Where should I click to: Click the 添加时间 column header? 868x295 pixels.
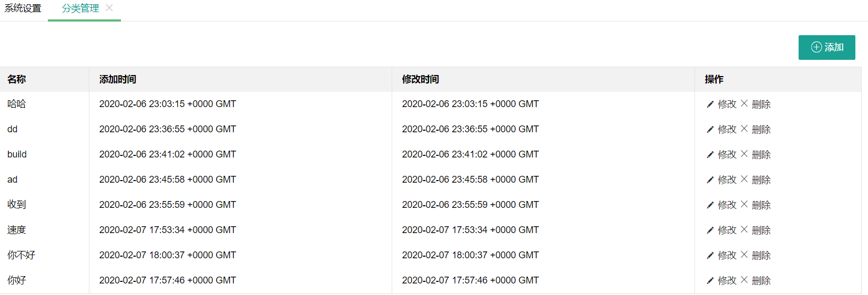118,79
